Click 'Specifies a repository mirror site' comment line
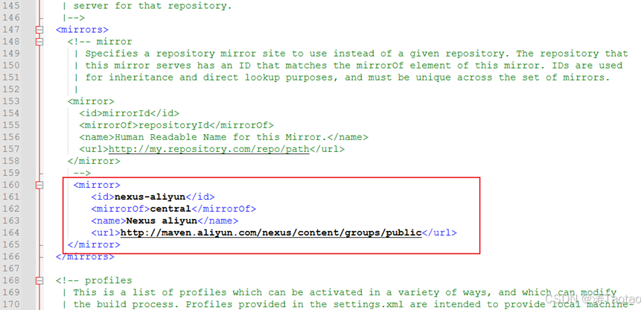Viewport: 644px width, 310px height. (357, 54)
